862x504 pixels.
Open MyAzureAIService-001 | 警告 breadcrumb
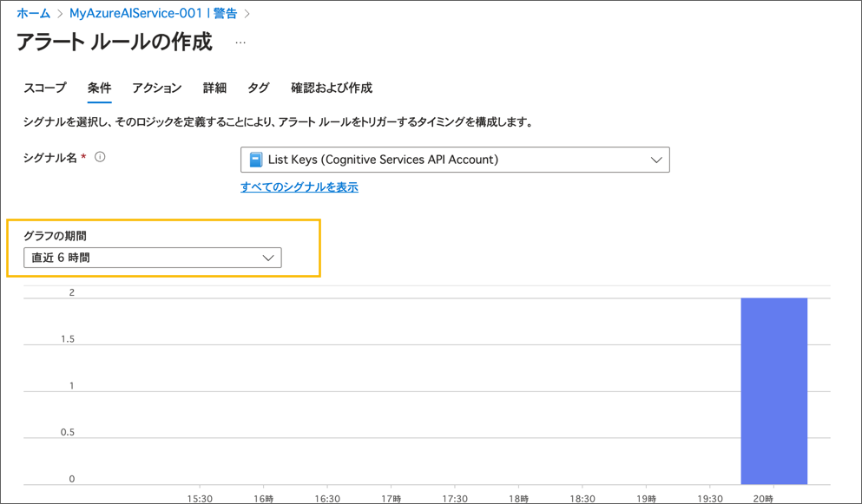[153, 13]
